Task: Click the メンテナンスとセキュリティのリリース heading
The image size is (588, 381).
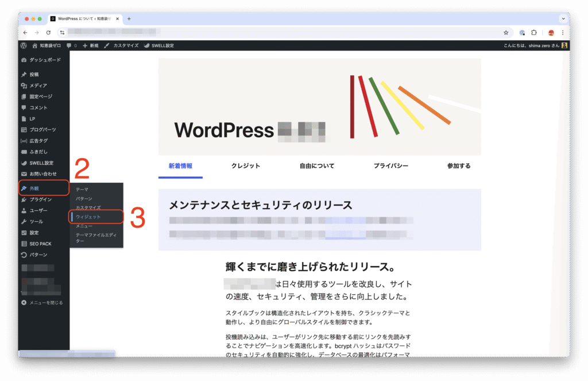Action: tap(261, 205)
